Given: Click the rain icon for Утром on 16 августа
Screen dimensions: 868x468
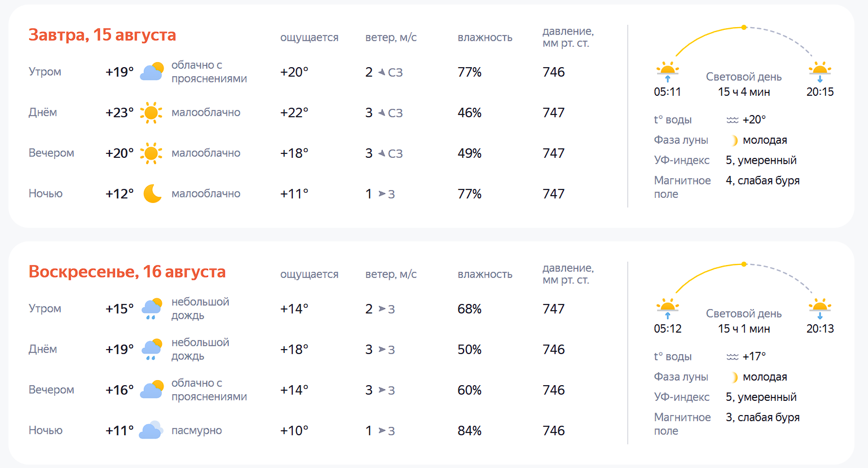Looking at the screenshot, I should (x=152, y=309).
